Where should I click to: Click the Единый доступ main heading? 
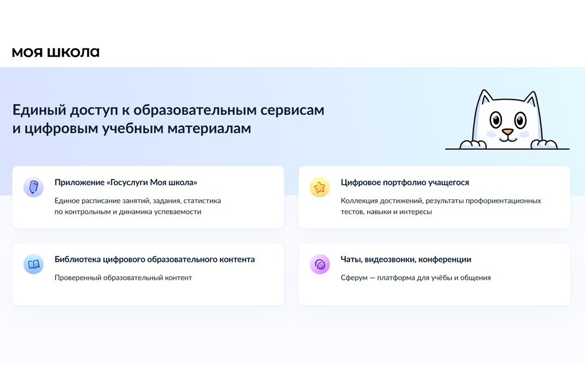pos(168,119)
